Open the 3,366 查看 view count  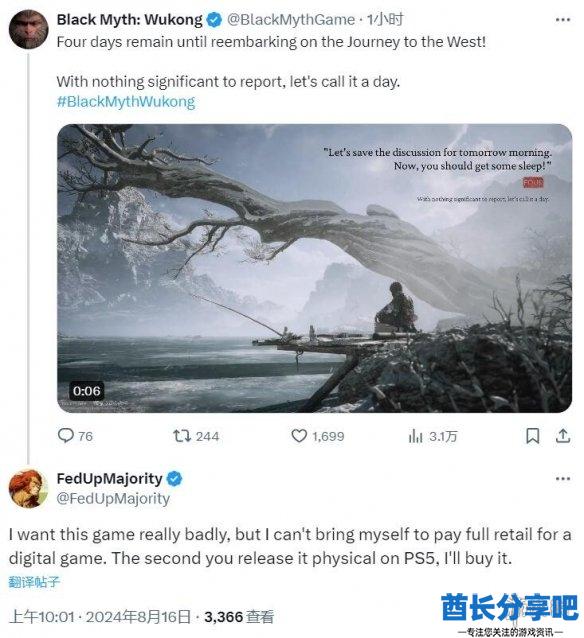239,617
